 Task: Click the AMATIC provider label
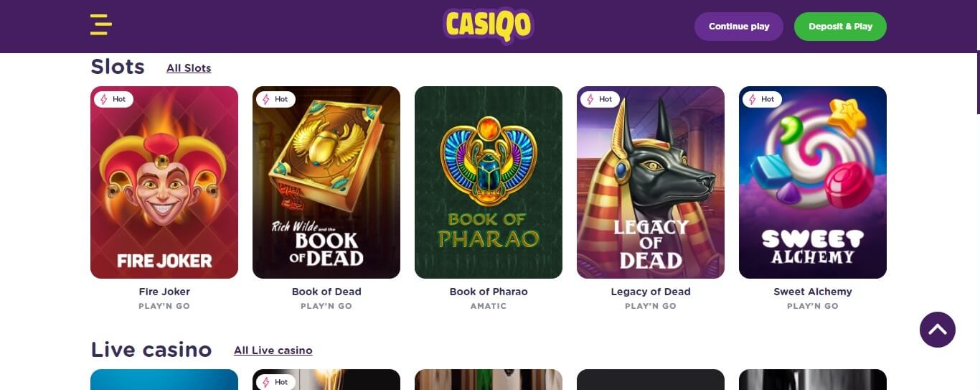click(489, 306)
